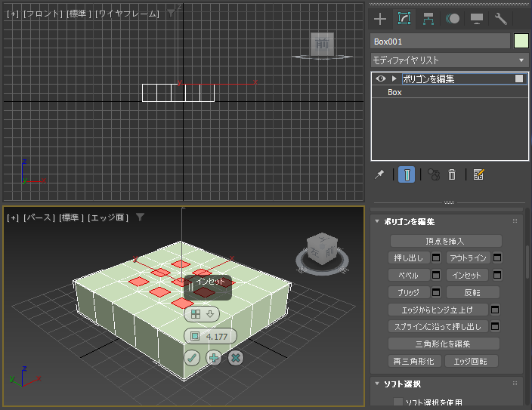Open [フロント] viewport view menu

point(43,14)
